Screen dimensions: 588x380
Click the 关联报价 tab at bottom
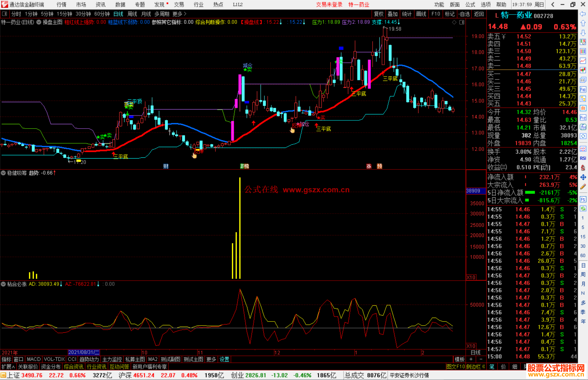[28, 367]
